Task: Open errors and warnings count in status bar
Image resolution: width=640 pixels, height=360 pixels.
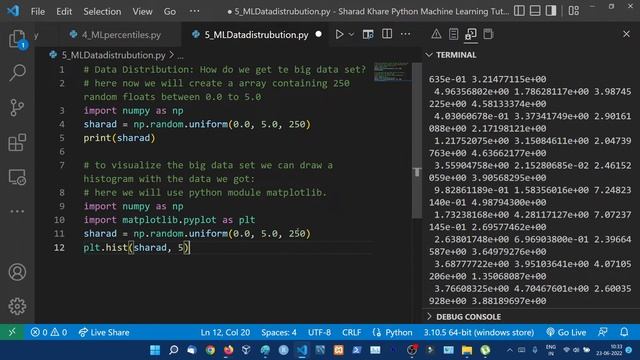Action: (49, 332)
